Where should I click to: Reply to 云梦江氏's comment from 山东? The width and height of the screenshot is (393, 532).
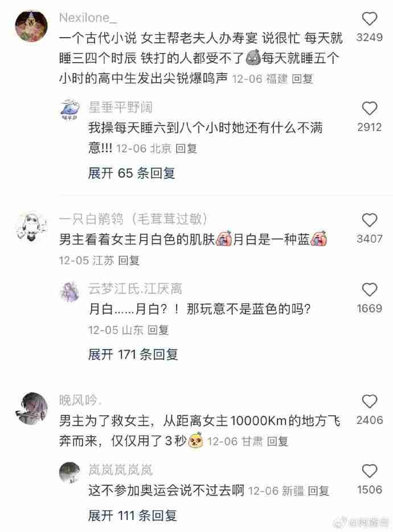point(158,330)
